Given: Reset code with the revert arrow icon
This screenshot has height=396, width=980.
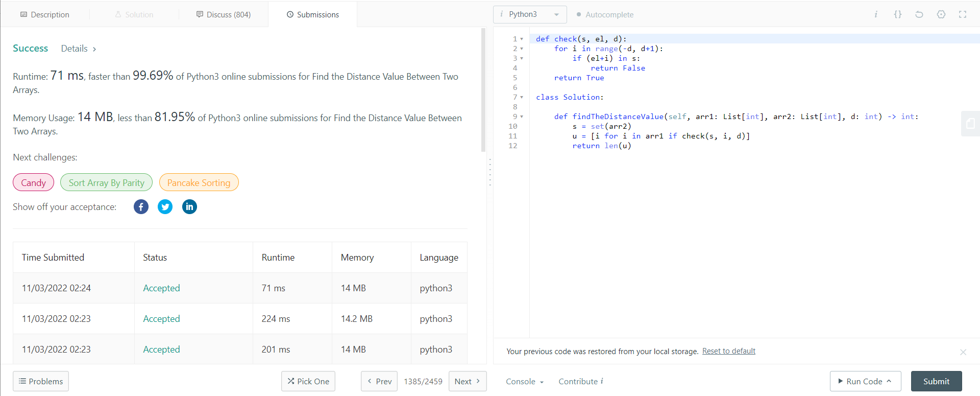Looking at the screenshot, I should 919,14.
